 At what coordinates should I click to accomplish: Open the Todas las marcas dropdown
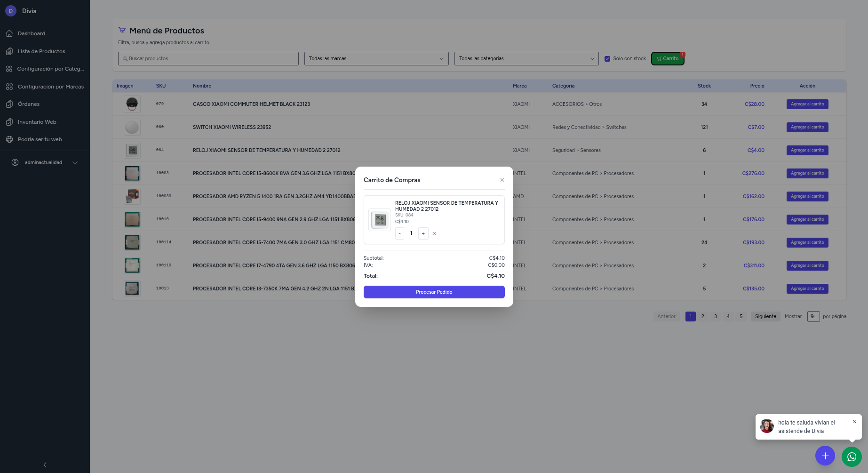point(376,59)
